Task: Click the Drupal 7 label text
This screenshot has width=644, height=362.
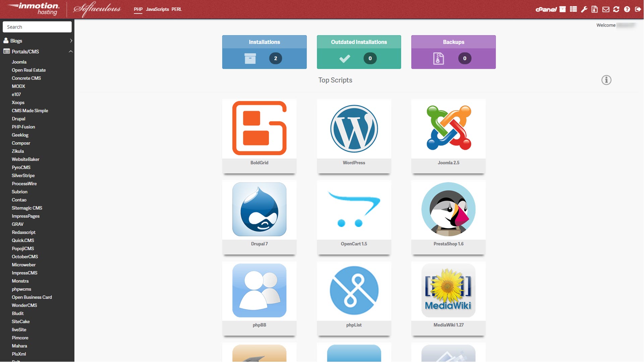Action: click(259, 244)
